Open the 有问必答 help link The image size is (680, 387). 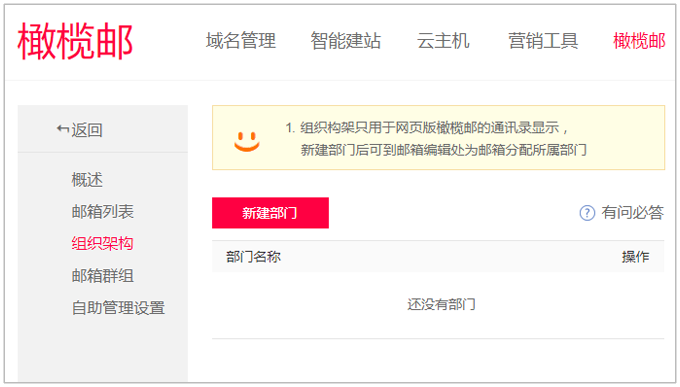pos(632,213)
